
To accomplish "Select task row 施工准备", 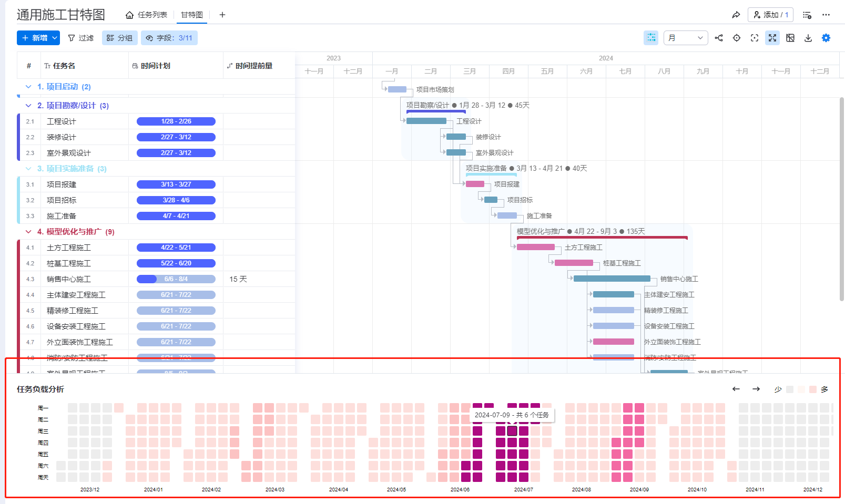I will [x=156, y=216].
